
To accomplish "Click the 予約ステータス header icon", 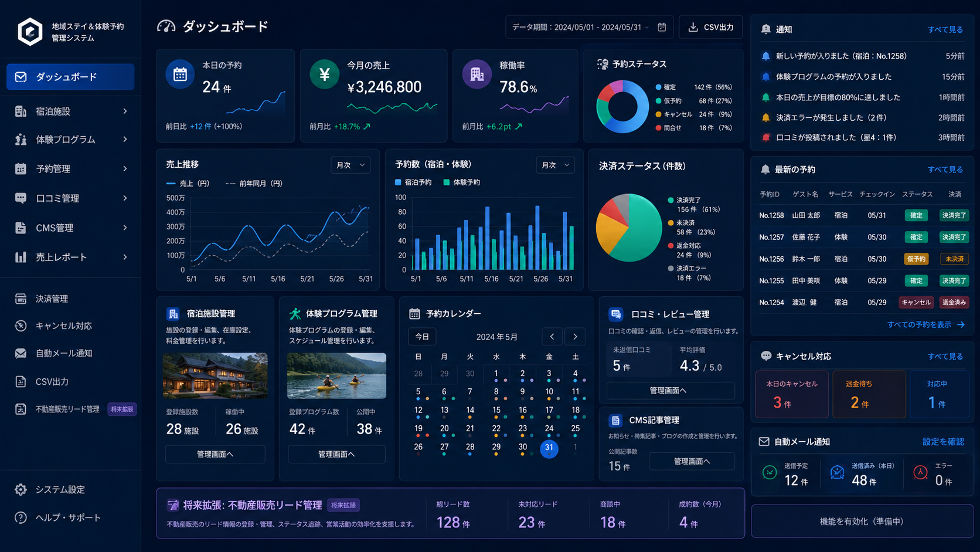I will coord(602,64).
